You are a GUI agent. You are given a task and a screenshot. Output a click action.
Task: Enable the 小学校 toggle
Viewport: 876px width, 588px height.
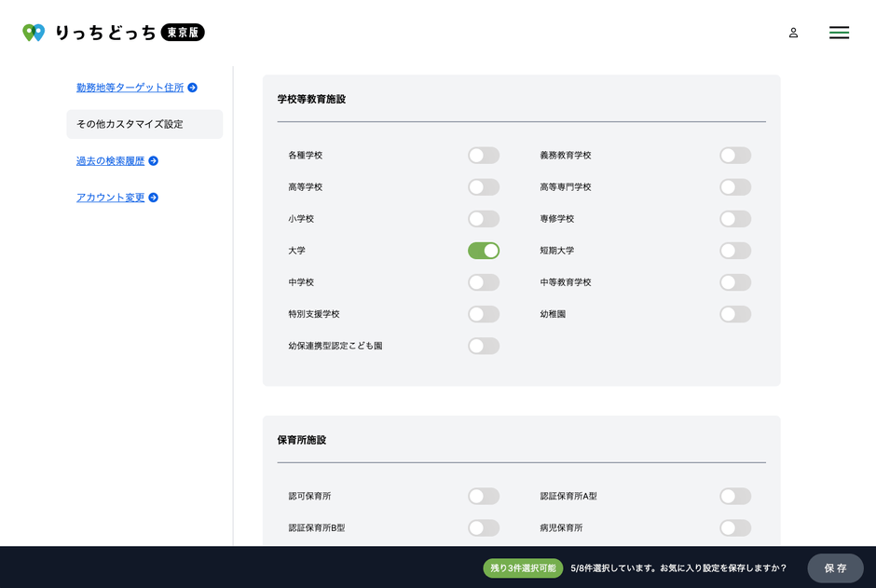(x=484, y=219)
